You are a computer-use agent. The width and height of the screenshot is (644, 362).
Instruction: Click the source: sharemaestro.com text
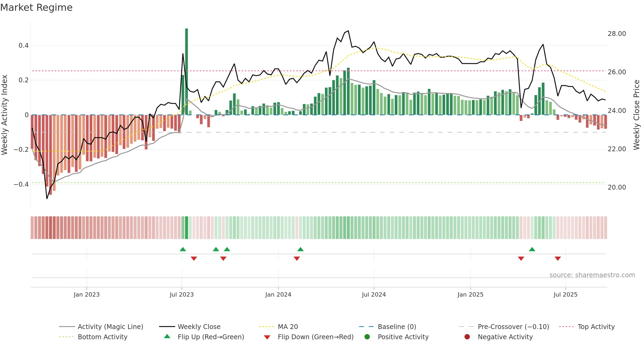592,275
